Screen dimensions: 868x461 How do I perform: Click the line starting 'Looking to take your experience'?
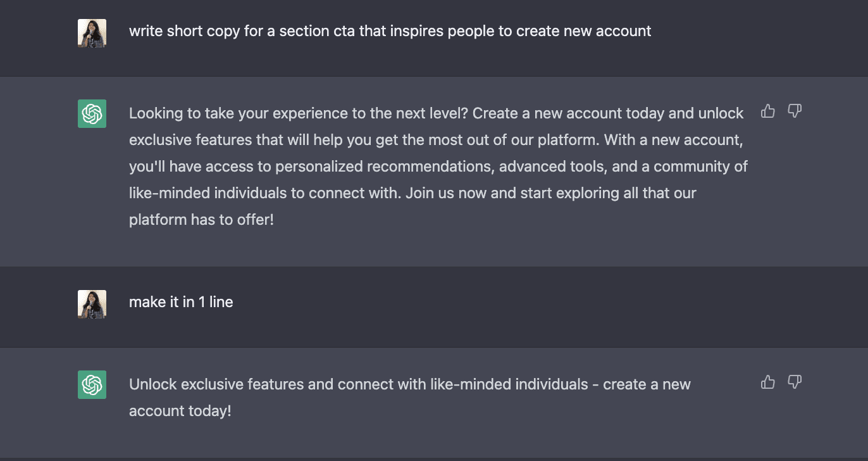[436, 113]
